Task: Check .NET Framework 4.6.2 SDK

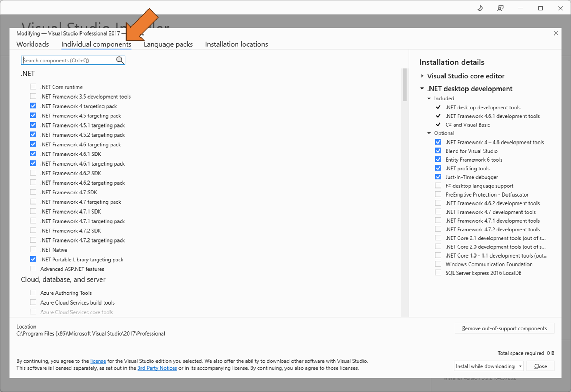Action: pyautogui.click(x=33, y=173)
